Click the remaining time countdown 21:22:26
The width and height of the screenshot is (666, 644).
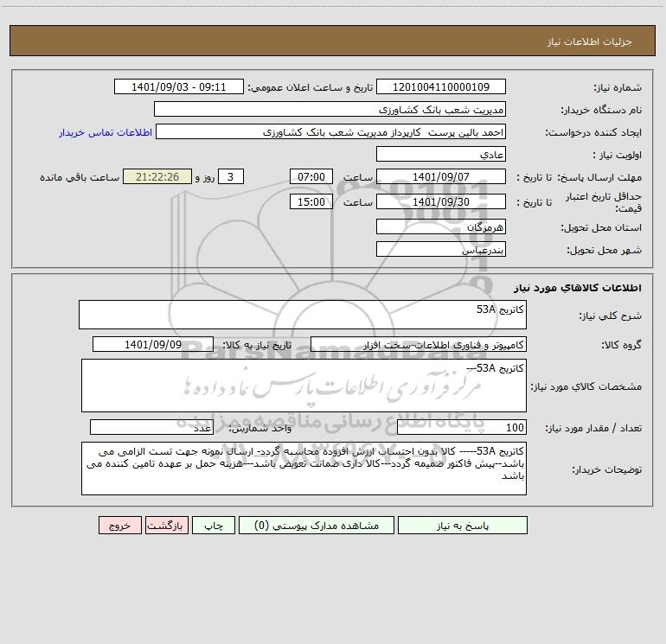point(157,176)
